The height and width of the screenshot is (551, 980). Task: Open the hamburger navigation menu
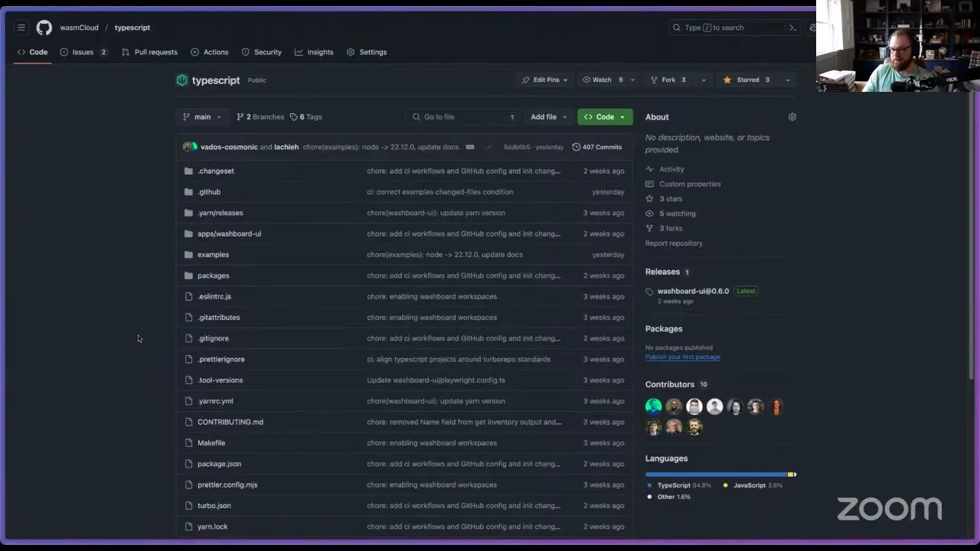(x=21, y=28)
